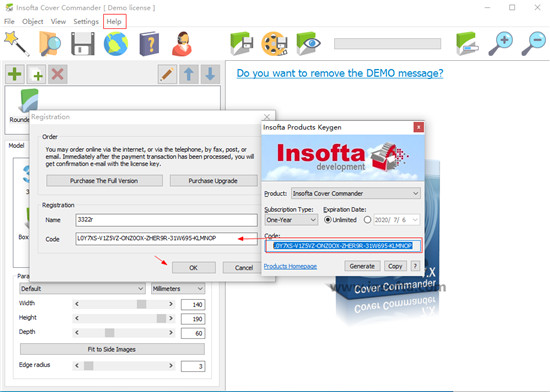Focus the registration Name field
Image resolution: width=550 pixels, height=392 pixels.
(x=166, y=220)
